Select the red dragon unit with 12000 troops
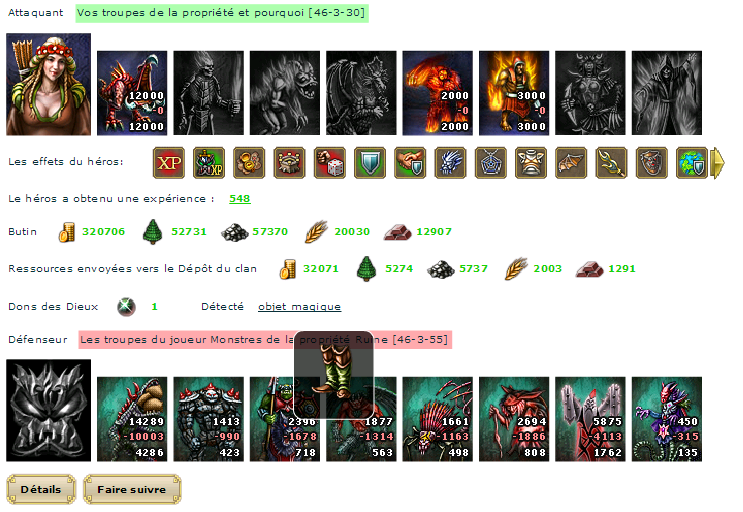Image resolution: width=743 pixels, height=512 pixels. tap(132, 93)
